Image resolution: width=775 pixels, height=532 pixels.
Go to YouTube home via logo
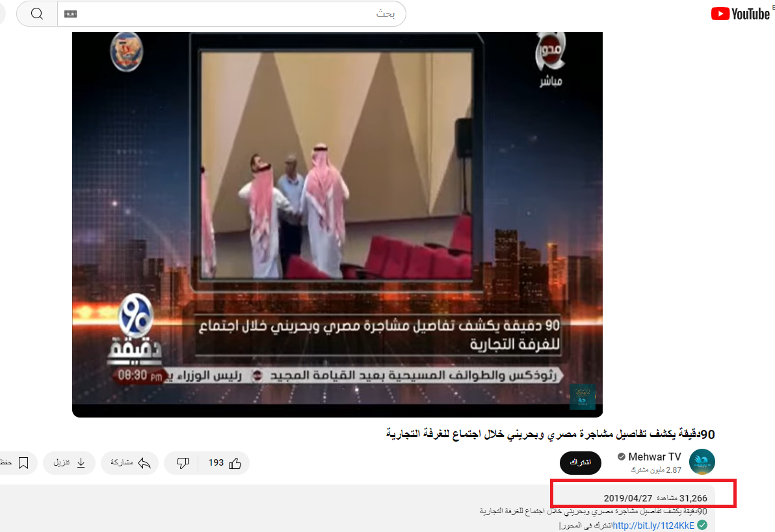(741, 14)
